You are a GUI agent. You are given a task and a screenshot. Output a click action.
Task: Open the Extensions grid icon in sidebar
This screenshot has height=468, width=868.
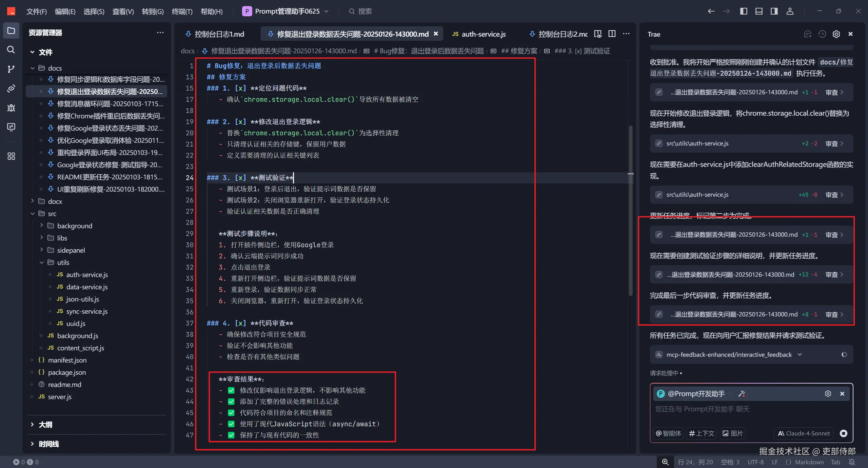coord(11,156)
